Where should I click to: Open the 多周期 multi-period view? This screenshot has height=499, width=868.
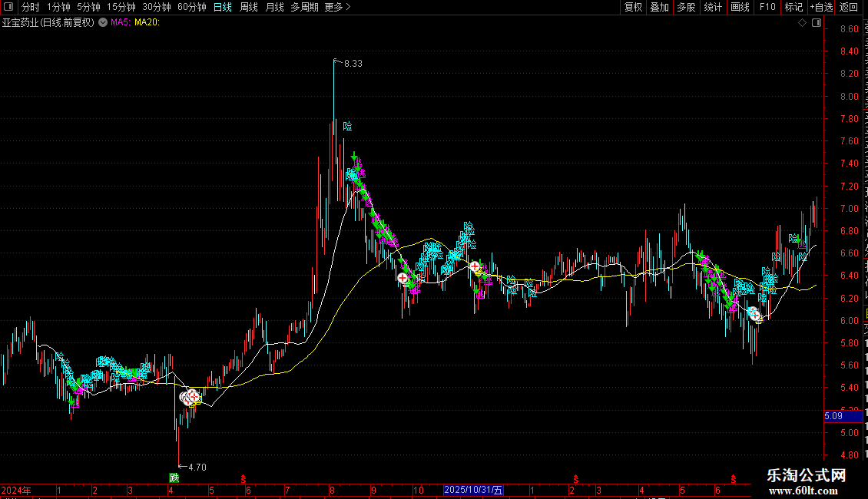pos(304,7)
